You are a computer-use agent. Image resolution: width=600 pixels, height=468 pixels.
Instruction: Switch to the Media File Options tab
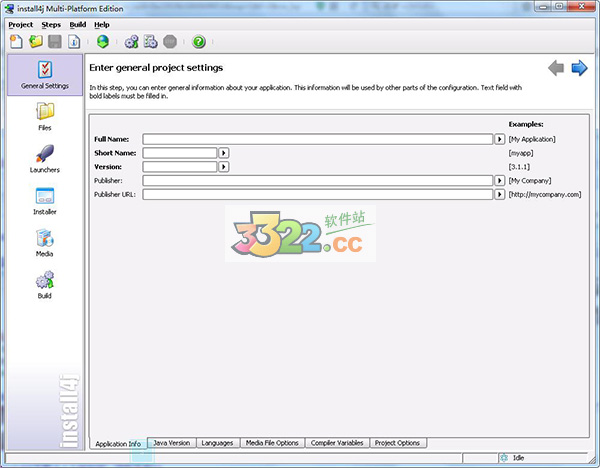pyautogui.click(x=272, y=443)
